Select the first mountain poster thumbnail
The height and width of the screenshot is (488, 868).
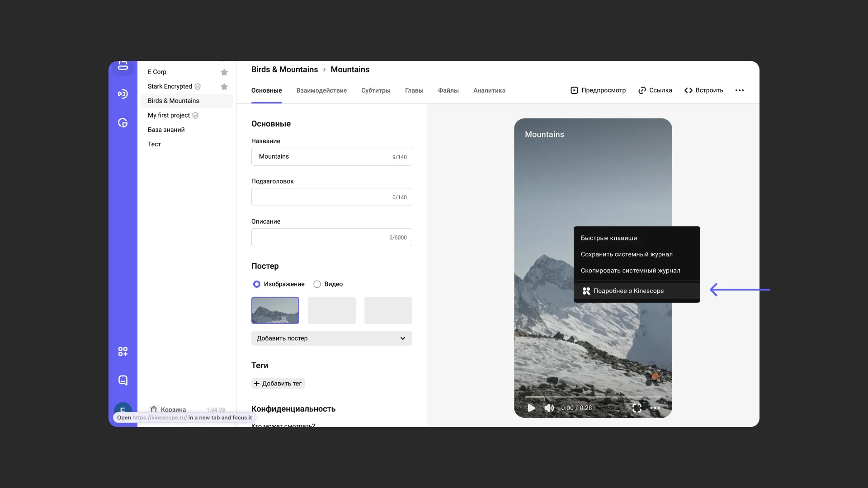275,310
